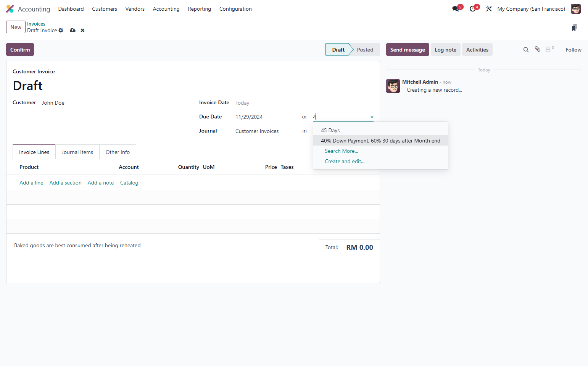
Task: Click the Follow button
Action: 574,50
